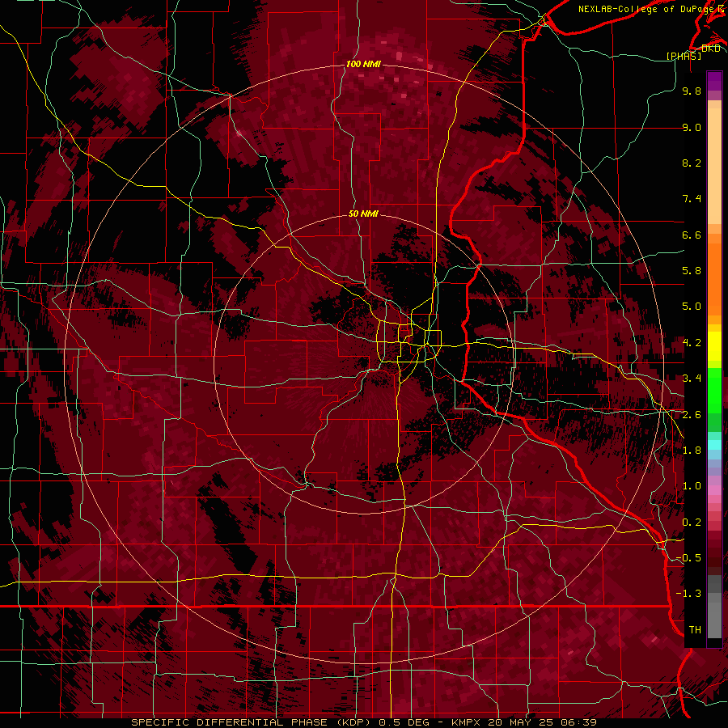This screenshot has height=728, width=728.
Task: Click the 3.4 scale value
Action: tap(692, 379)
